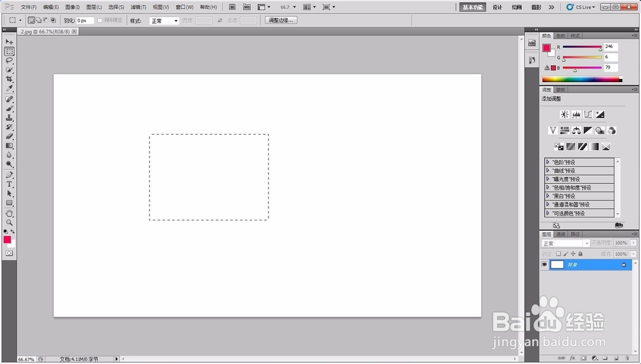Toggle Quick Mask mode in toolbox
Image resolution: width=641 pixels, height=364 pixels.
9,253
